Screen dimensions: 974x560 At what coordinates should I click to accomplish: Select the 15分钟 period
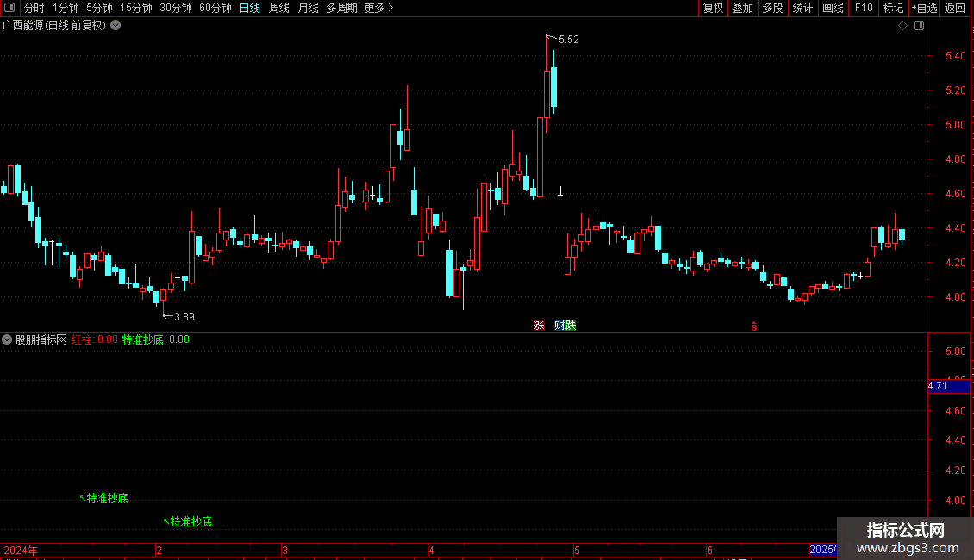pos(136,8)
